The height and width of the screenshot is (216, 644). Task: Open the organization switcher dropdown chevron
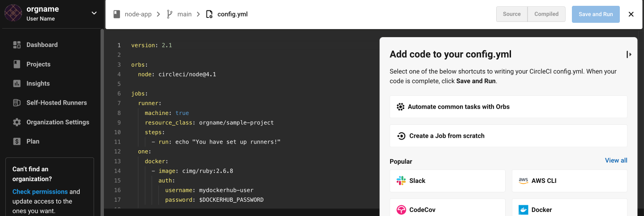(94, 13)
